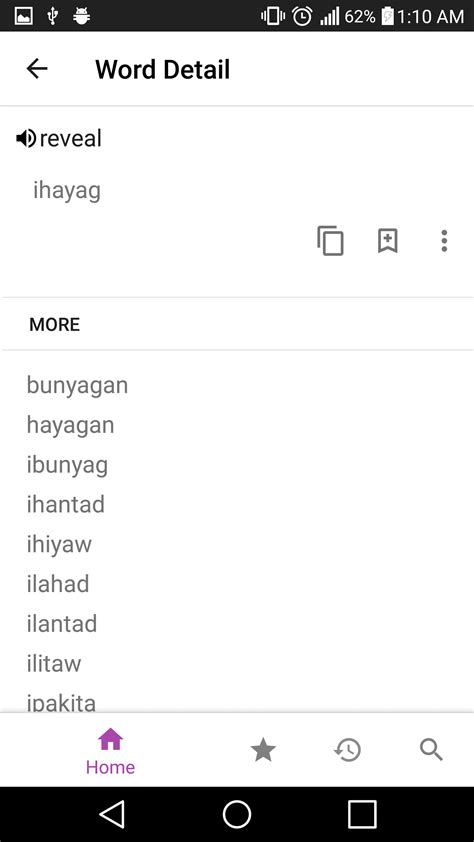Tap the Android recent apps square

coord(362,814)
